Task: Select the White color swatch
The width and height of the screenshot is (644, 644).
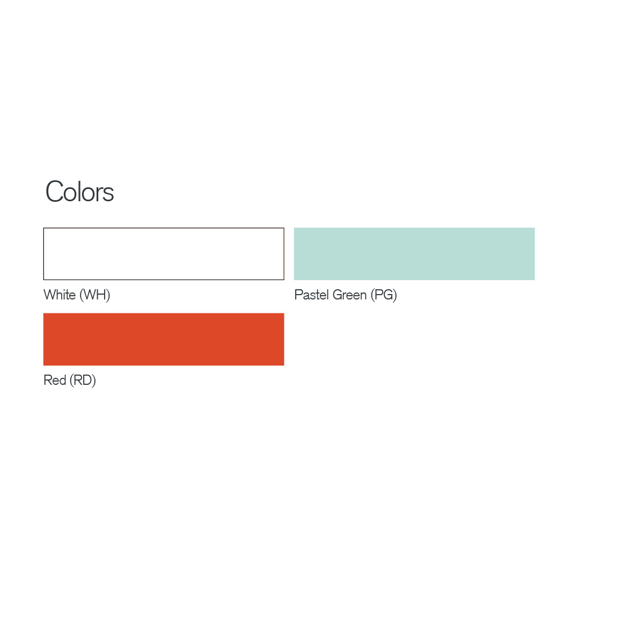Action: pyautogui.click(x=164, y=254)
